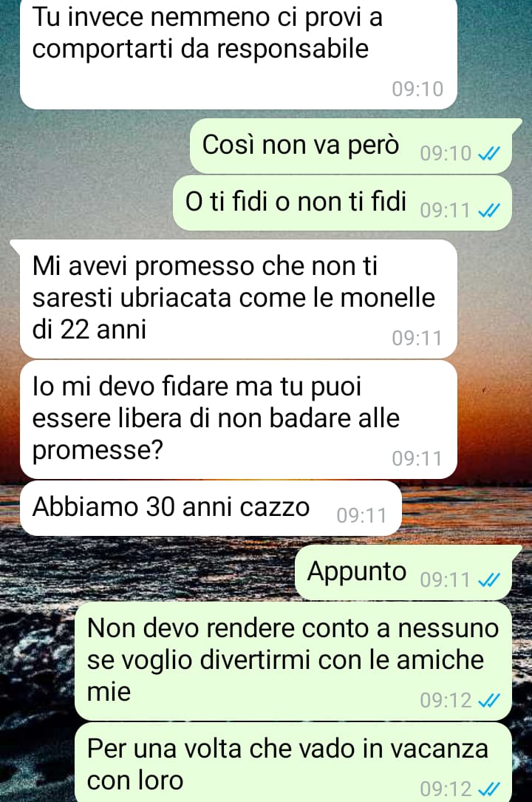The image size is (532, 802).
Task: Tap the read checkmarks on 'Non devo rendere conto' message
Action: pos(488,700)
